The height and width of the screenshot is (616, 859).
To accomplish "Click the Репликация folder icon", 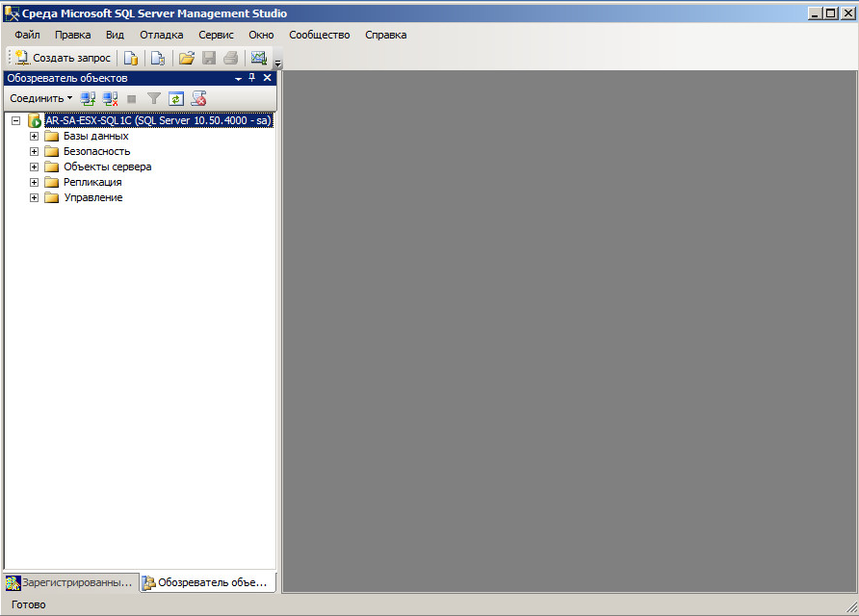I will tap(51, 182).
